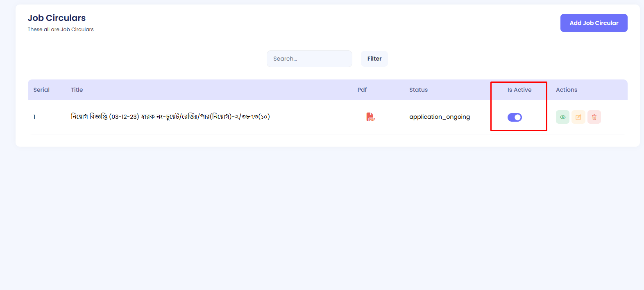Select the Bengali job circular title text

pyautogui.click(x=170, y=117)
